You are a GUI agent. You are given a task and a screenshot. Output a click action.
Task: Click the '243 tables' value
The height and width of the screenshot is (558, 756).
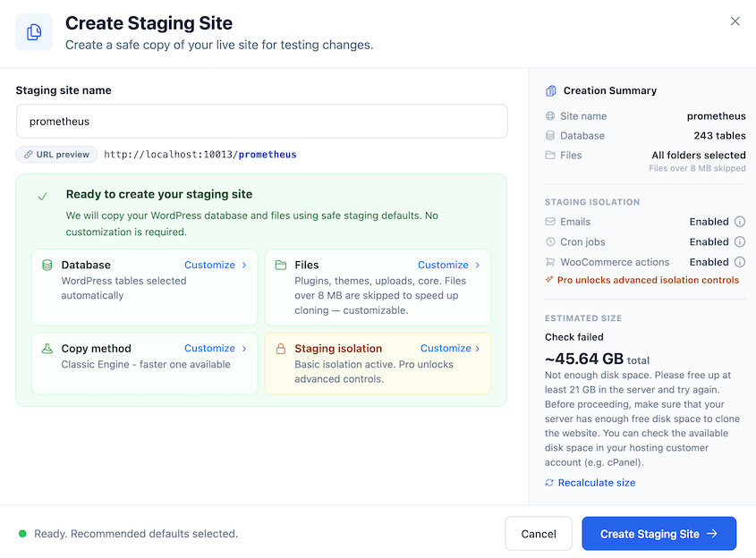click(719, 135)
